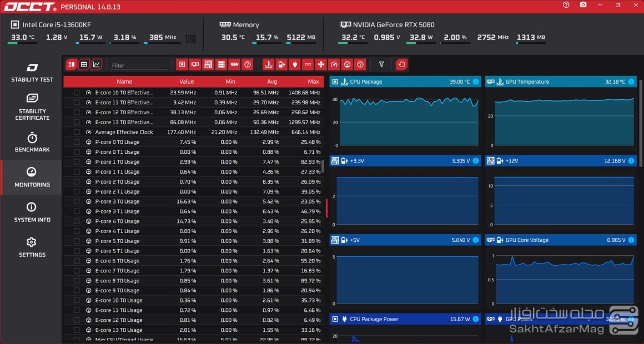Open the CPU core grid icon beside 385 MHz
The image size is (644, 344).
[190, 39]
